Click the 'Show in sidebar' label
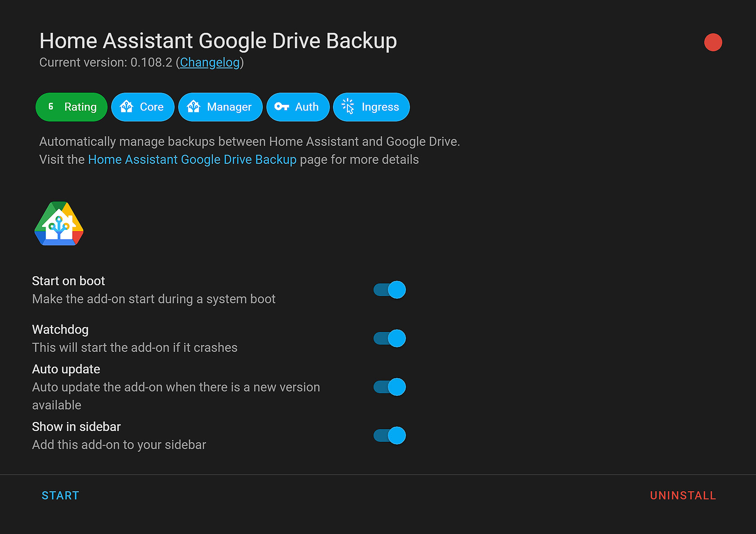Image resolution: width=756 pixels, height=534 pixels. click(76, 427)
